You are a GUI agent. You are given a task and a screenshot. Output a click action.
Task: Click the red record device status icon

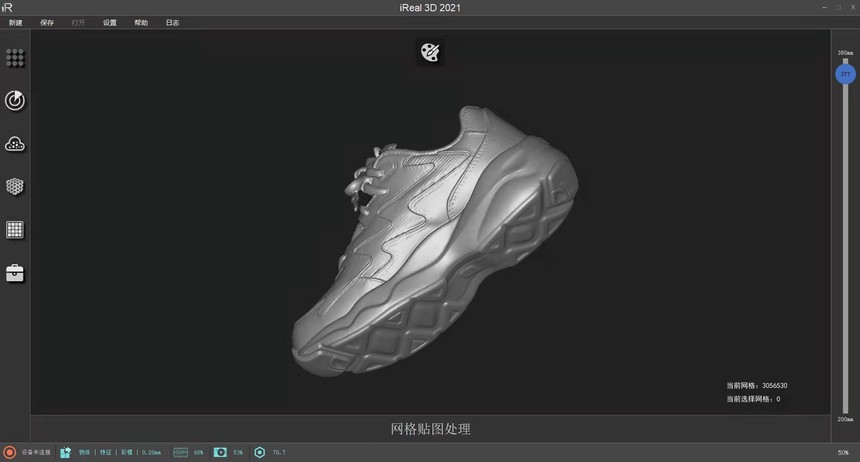[9, 452]
